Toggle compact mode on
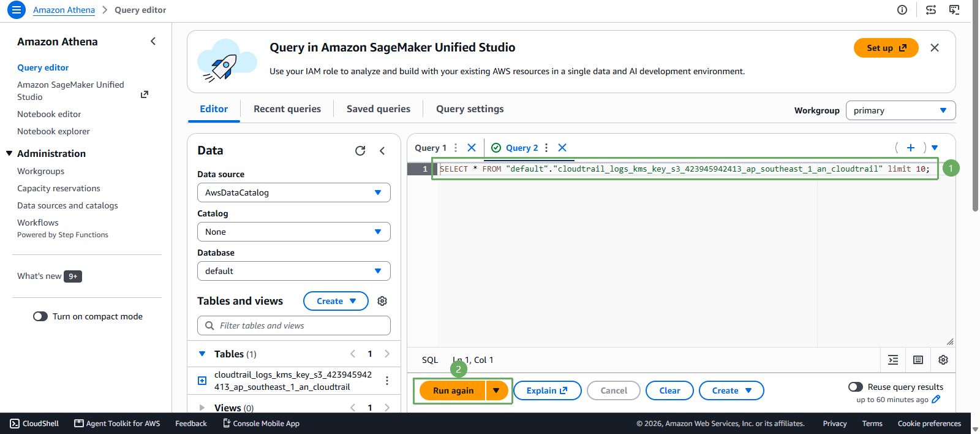Image resolution: width=980 pixels, height=434 pixels. click(x=40, y=316)
